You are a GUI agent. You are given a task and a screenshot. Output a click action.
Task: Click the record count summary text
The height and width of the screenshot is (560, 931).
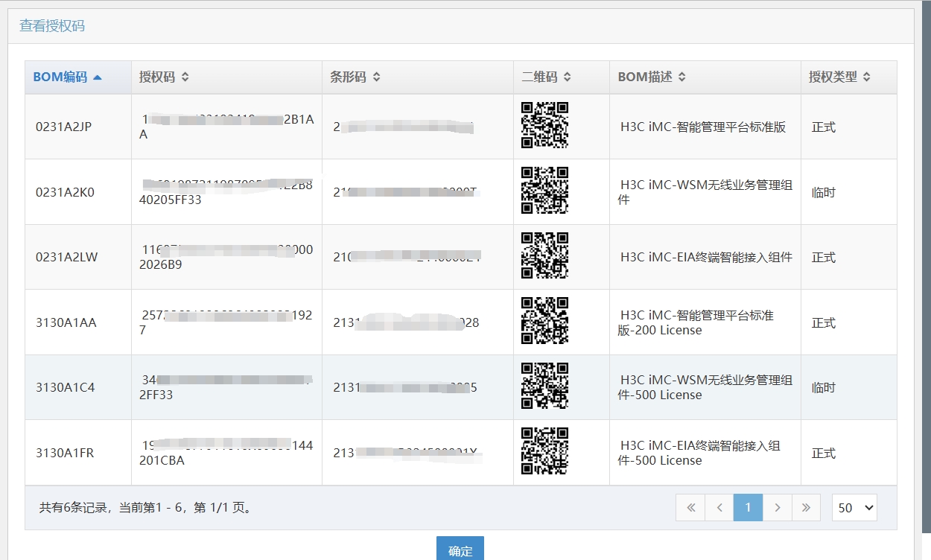coord(147,508)
